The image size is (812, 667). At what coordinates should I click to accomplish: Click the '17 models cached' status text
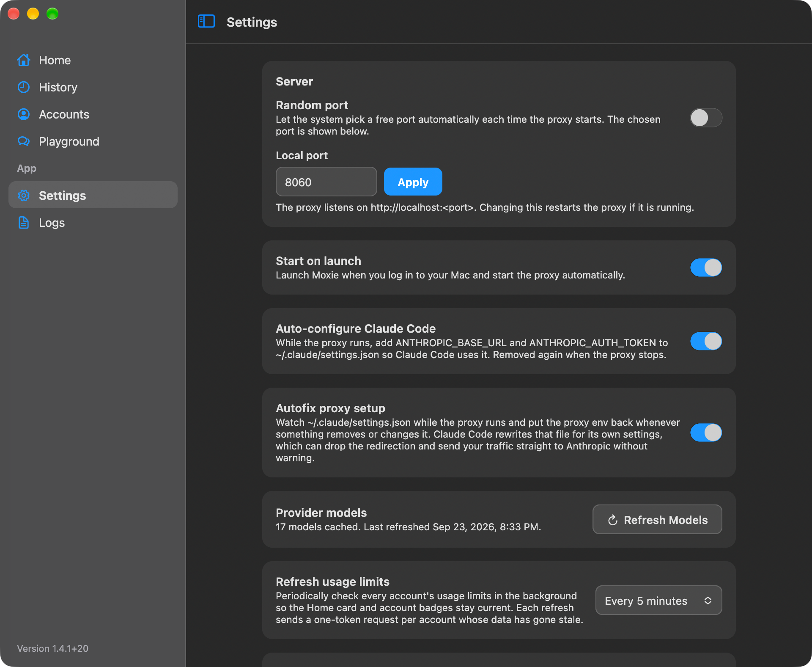point(408,527)
